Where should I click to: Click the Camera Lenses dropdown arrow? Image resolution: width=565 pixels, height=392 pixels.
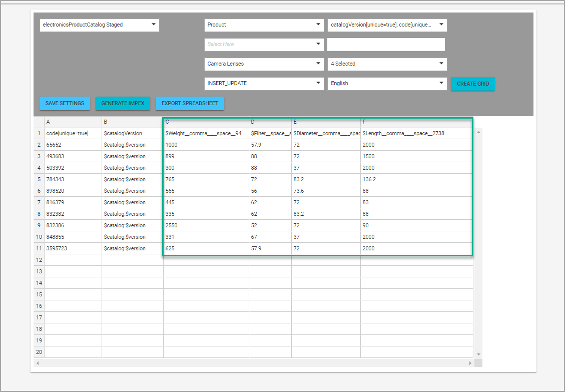[x=318, y=64]
